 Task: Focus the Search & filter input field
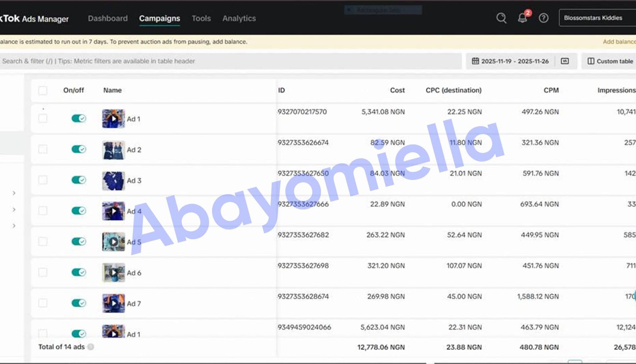(x=231, y=61)
